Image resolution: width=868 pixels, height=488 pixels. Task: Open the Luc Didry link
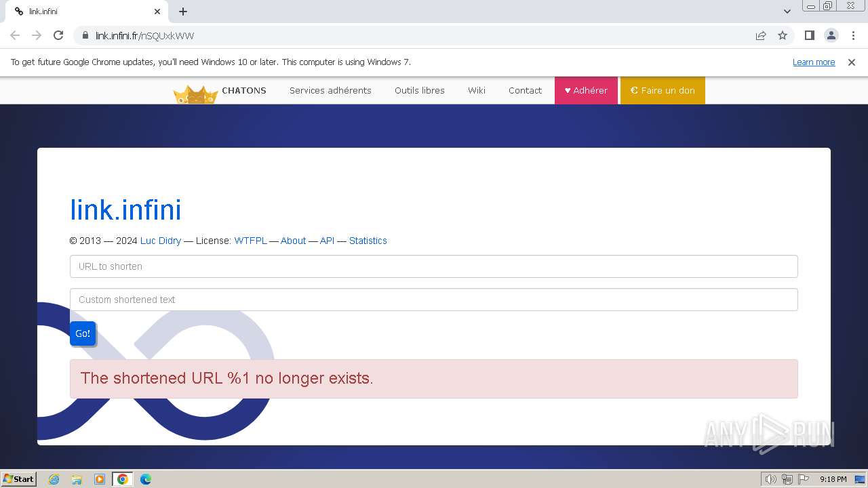click(161, 241)
